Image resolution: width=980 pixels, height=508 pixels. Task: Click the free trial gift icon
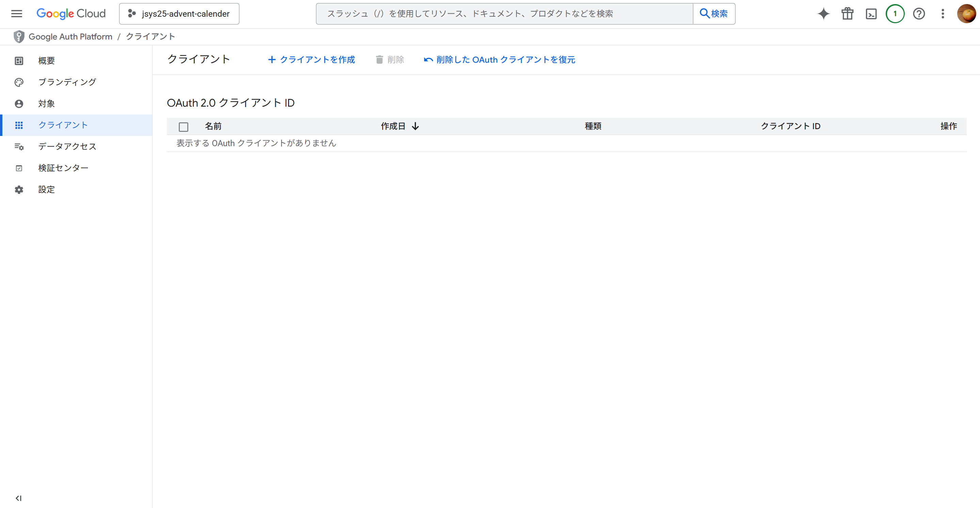847,14
